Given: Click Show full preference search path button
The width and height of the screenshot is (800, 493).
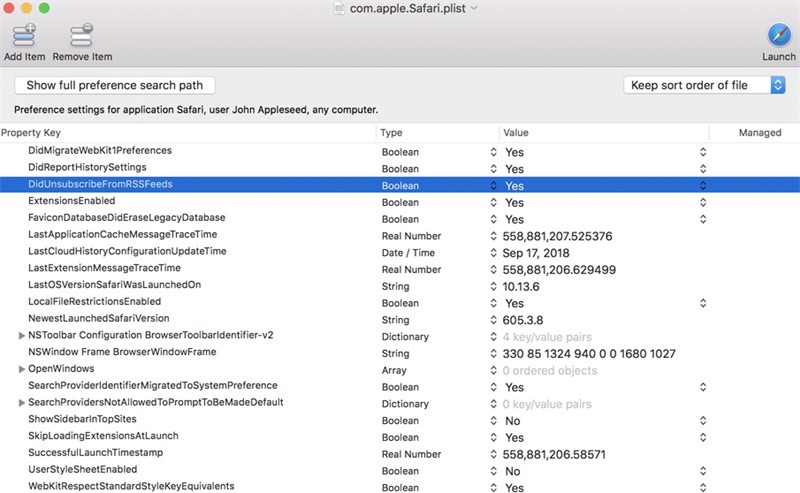Looking at the screenshot, I should coord(115,85).
